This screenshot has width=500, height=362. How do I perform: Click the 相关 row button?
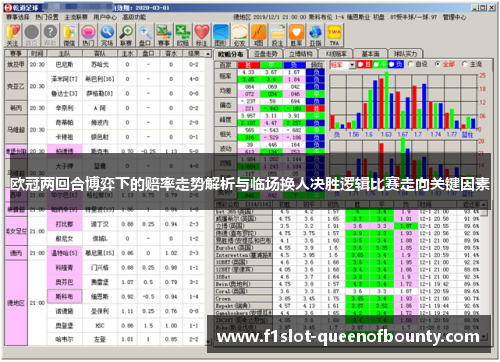click(x=225, y=134)
